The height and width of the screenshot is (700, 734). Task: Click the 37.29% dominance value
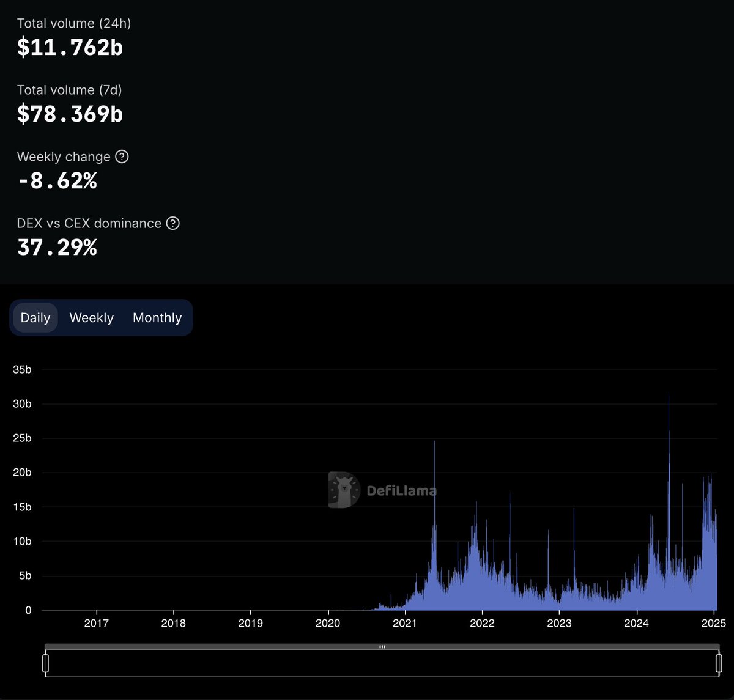click(57, 248)
